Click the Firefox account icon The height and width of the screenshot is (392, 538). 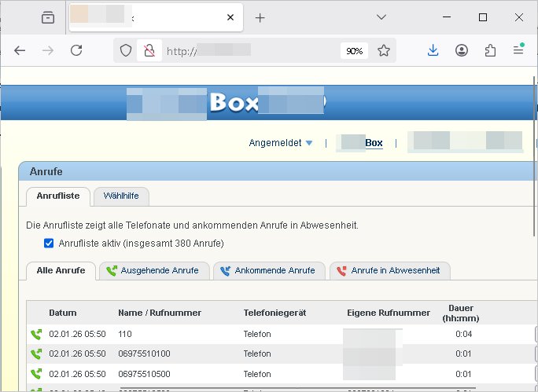point(462,50)
